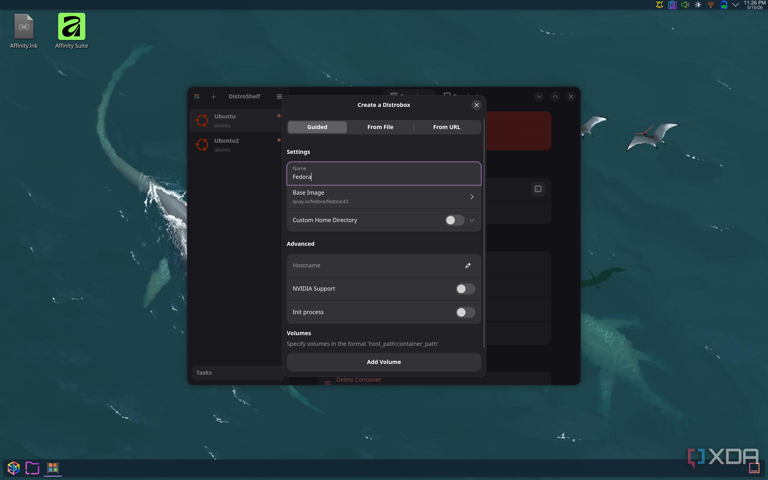Open the Affinity.lnk desktop file
Screen dimensions: 768x480
pos(24,31)
